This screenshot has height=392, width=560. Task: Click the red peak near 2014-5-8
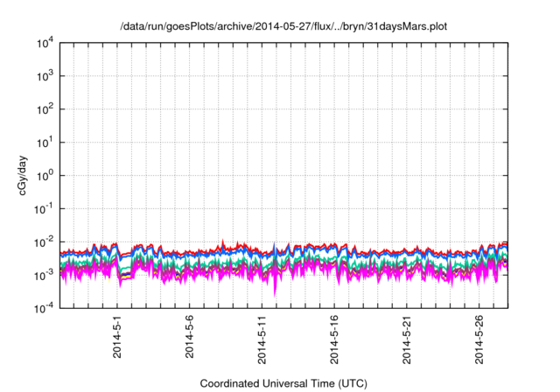224,241
